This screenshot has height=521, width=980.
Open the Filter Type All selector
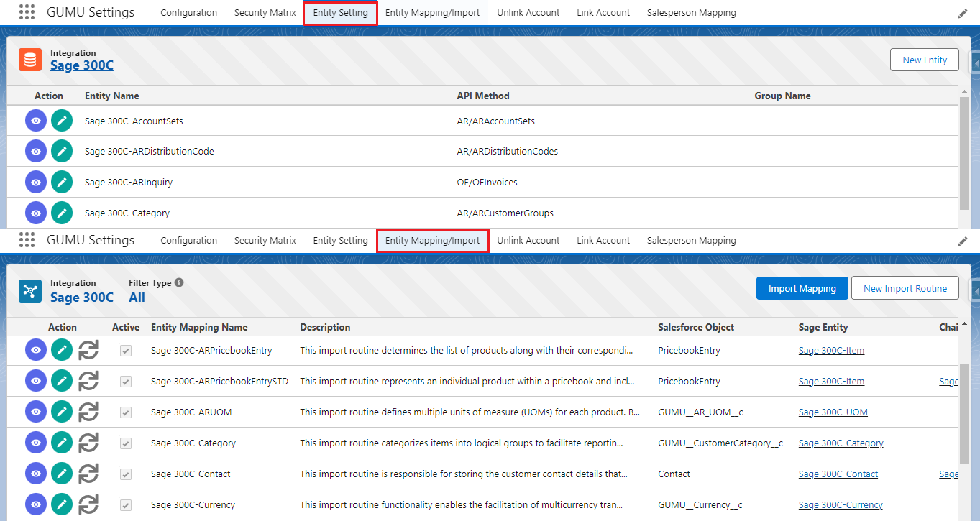click(137, 298)
